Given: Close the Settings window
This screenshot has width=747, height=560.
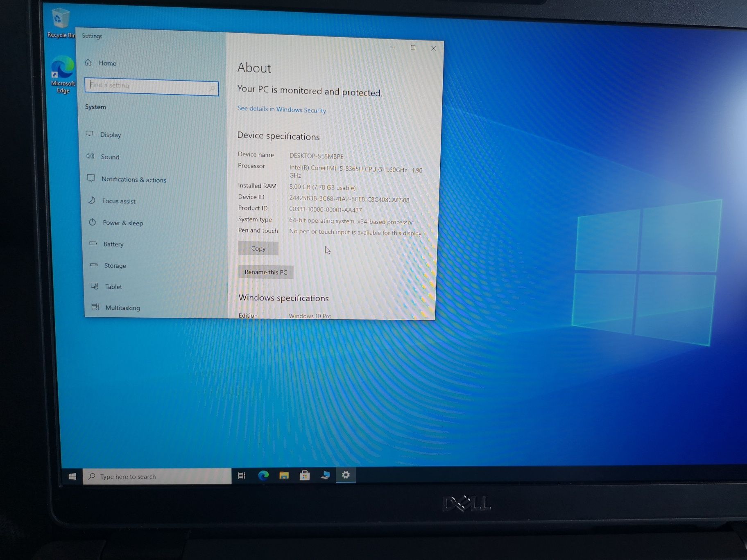Looking at the screenshot, I should point(433,48).
